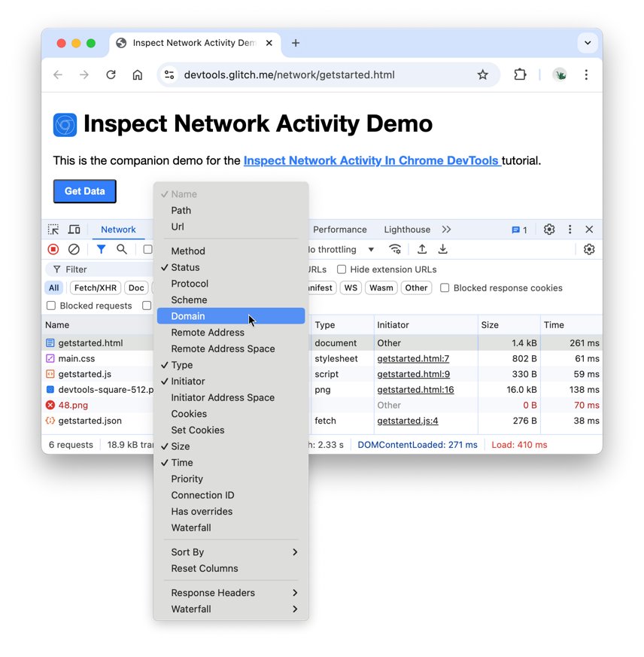
Task: Stop recording network log
Action: pos(53,249)
